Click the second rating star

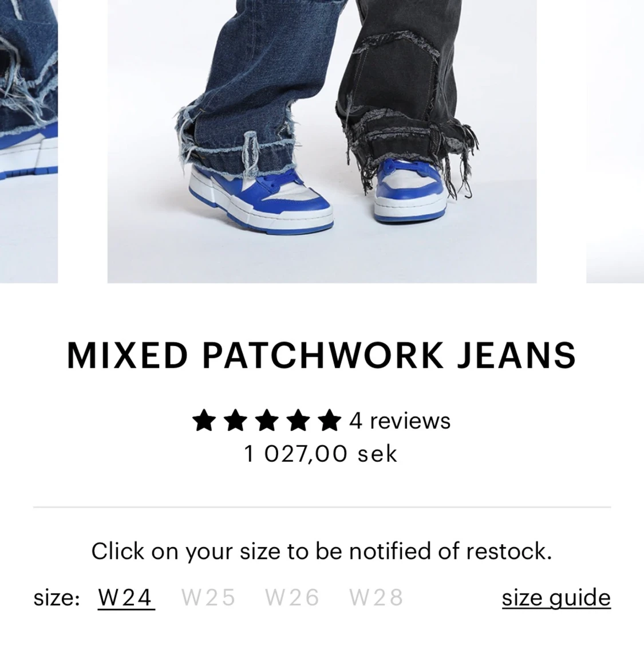click(235, 420)
